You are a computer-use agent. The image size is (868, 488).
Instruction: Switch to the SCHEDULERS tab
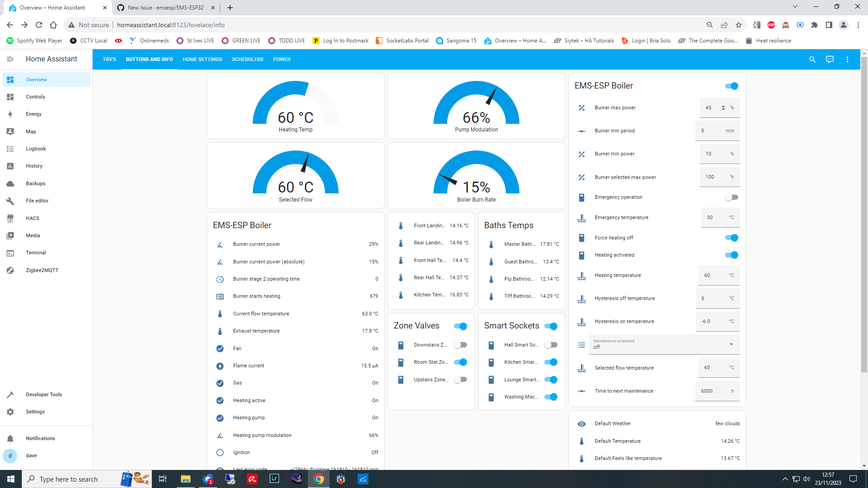[247, 59]
